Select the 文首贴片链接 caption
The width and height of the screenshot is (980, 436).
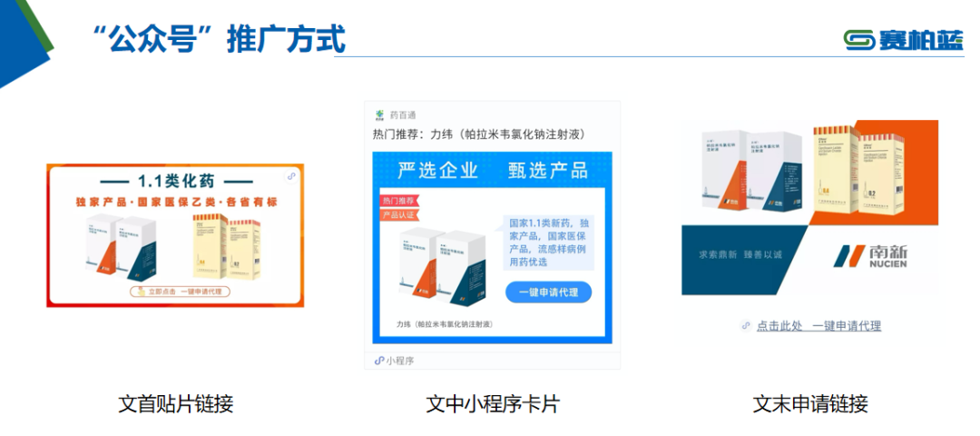(x=176, y=404)
